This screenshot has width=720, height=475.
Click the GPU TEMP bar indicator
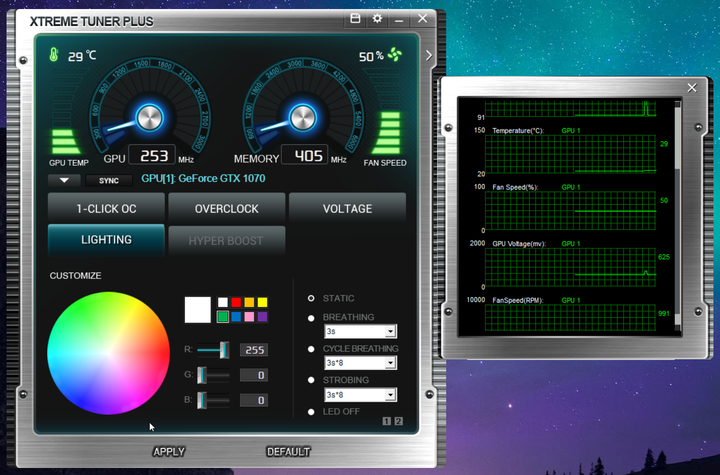click(x=66, y=142)
